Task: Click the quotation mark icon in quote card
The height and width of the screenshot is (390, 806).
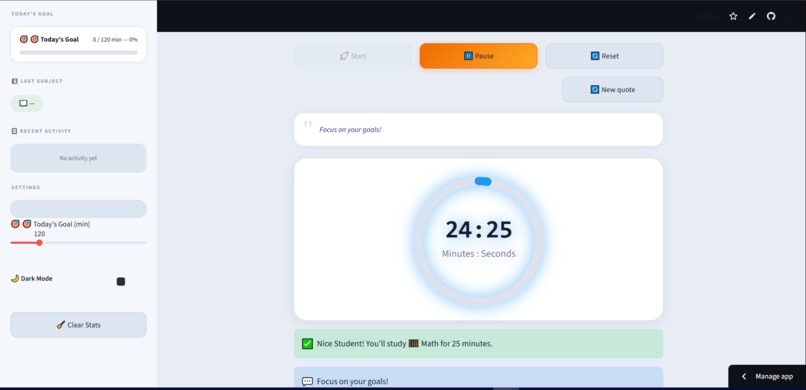Action: pos(308,124)
